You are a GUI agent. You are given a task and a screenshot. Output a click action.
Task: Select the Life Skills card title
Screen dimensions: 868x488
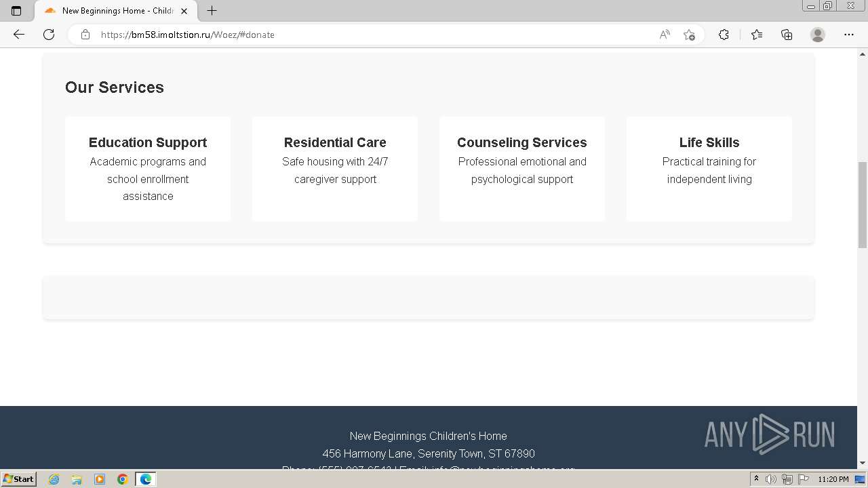709,142
